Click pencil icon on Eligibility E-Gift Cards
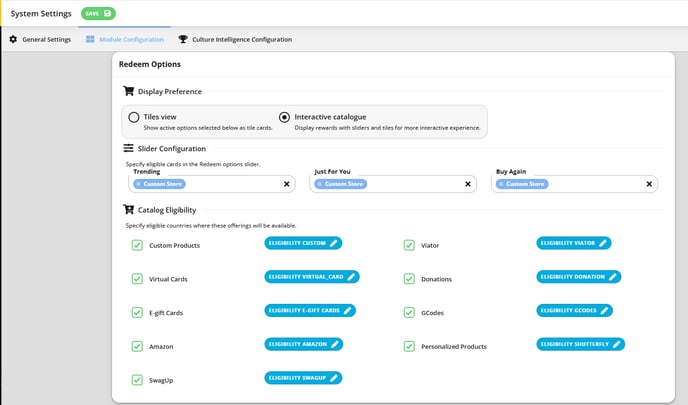Viewport: 688px width, 405px height. pos(348,310)
